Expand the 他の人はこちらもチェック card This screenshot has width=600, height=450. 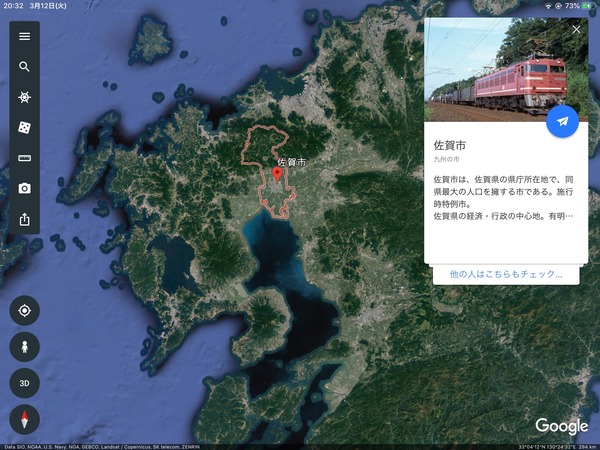[506, 274]
